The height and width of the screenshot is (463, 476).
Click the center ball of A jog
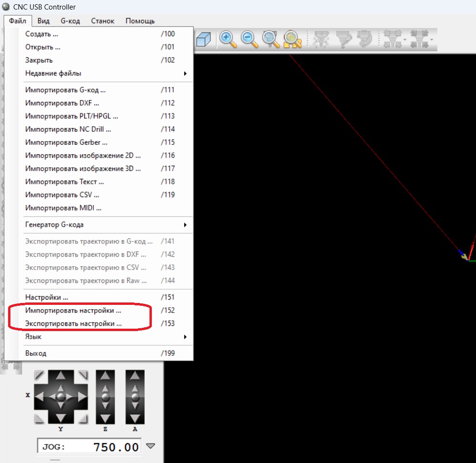pos(135,397)
